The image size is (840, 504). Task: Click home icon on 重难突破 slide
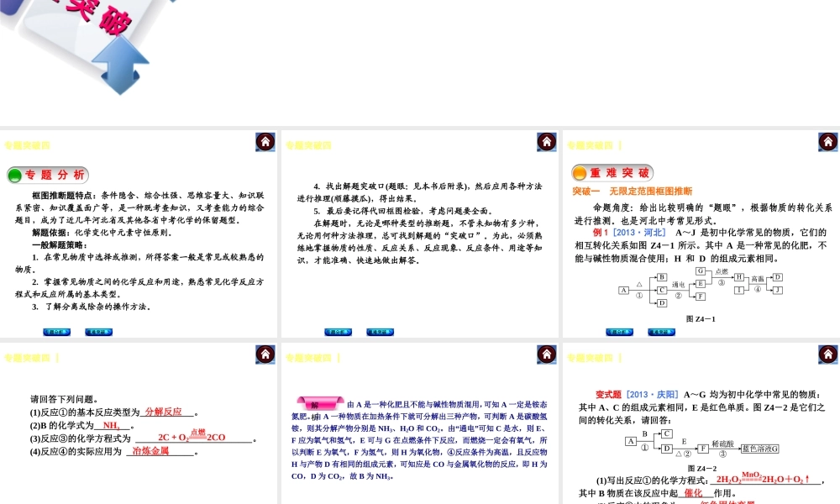click(x=827, y=142)
